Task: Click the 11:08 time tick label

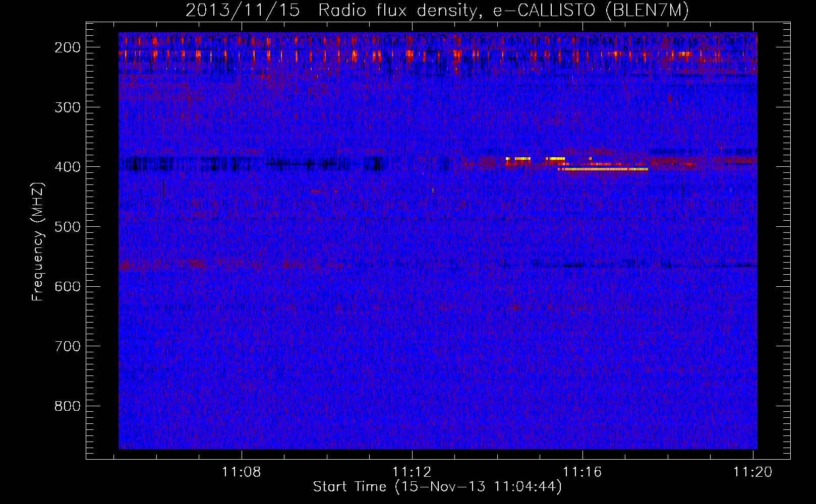Action: (x=242, y=472)
